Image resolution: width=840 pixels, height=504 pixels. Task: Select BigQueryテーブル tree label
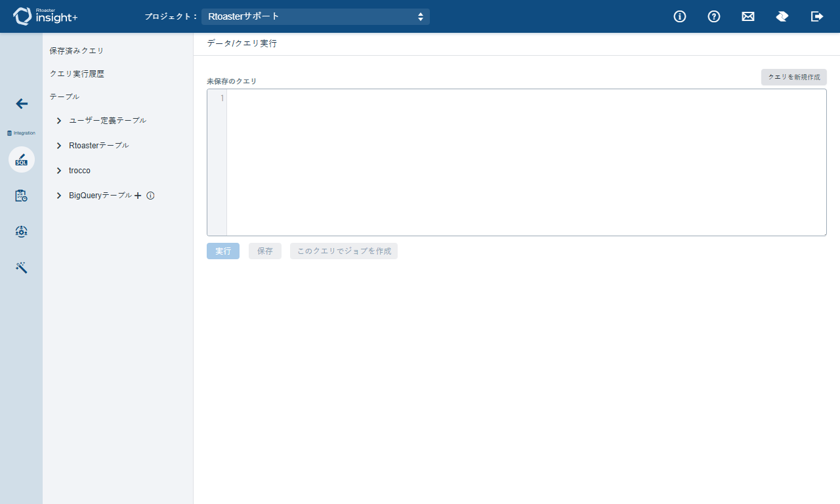(100, 196)
